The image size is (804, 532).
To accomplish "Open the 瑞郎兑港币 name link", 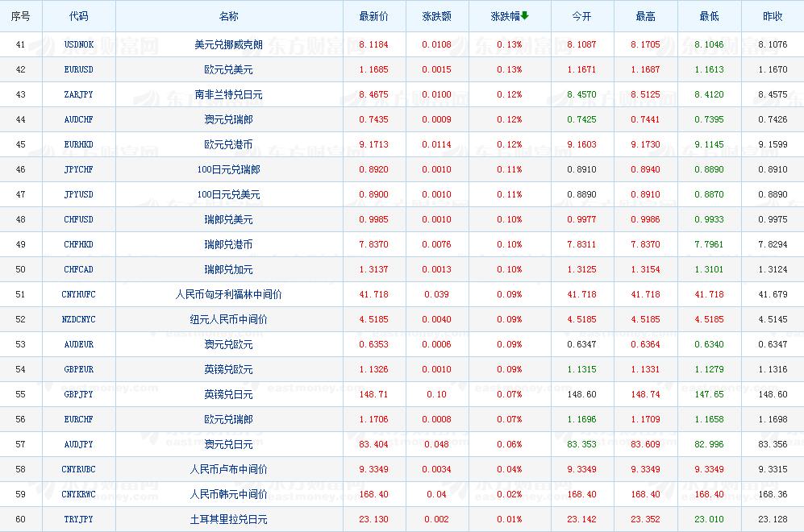I will [229, 244].
